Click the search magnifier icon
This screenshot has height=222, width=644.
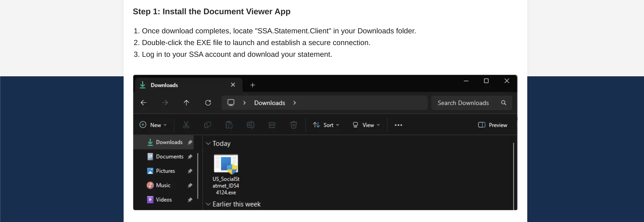[504, 103]
